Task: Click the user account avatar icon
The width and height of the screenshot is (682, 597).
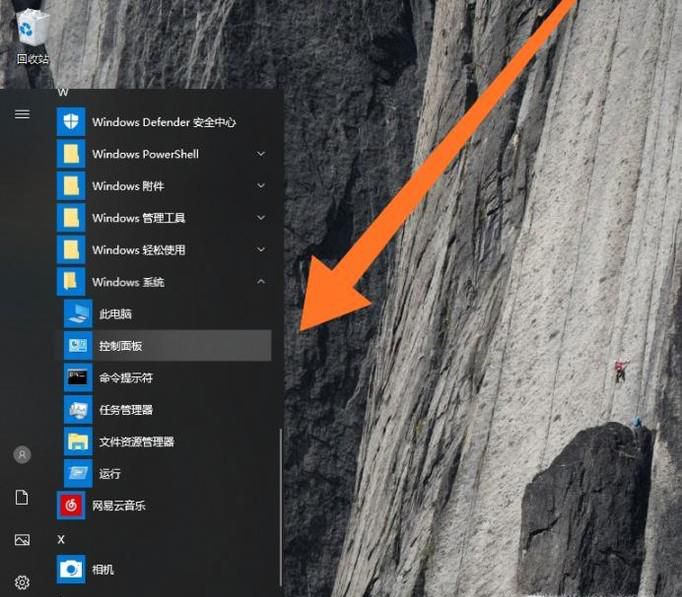Action: pyautogui.click(x=22, y=455)
